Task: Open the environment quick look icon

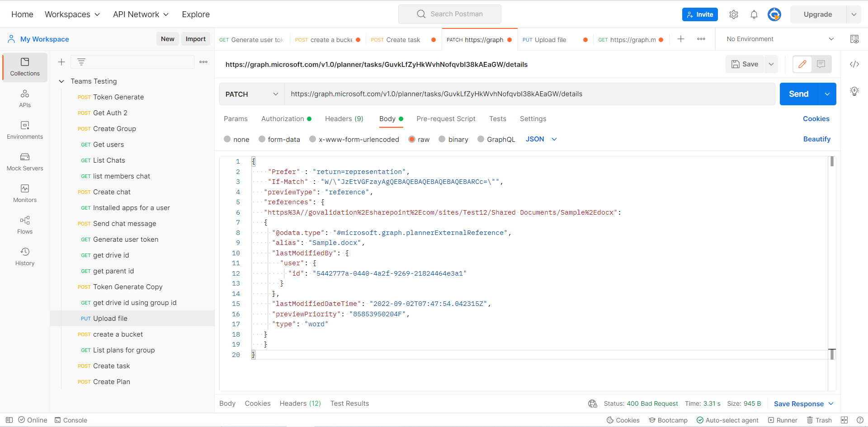Action: pos(854,39)
